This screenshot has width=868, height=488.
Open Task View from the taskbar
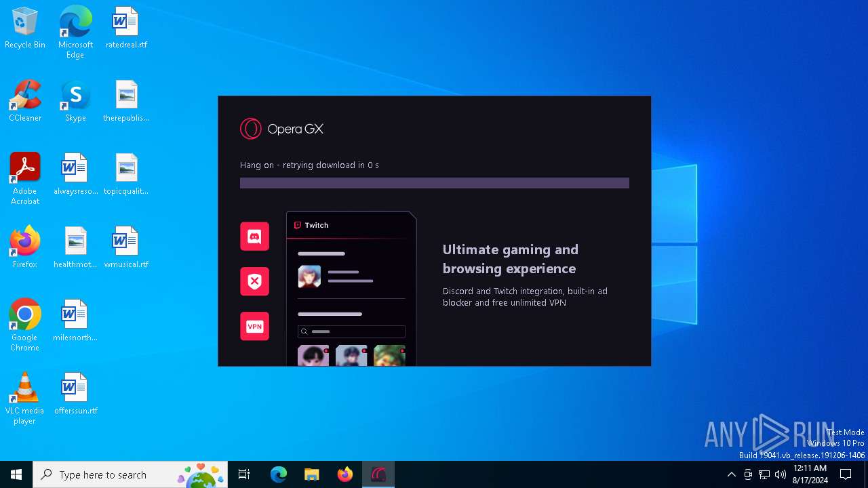244,474
